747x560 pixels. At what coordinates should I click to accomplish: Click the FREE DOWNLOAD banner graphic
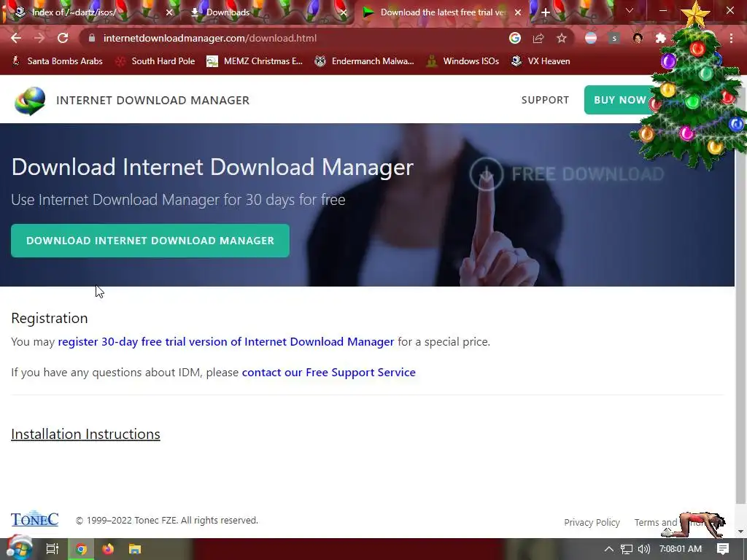(567, 174)
